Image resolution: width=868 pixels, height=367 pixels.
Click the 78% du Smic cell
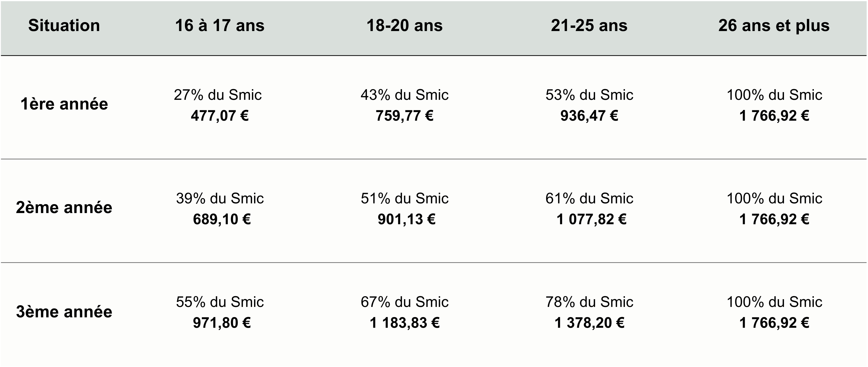pyautogui.click(x=589, y=302)
